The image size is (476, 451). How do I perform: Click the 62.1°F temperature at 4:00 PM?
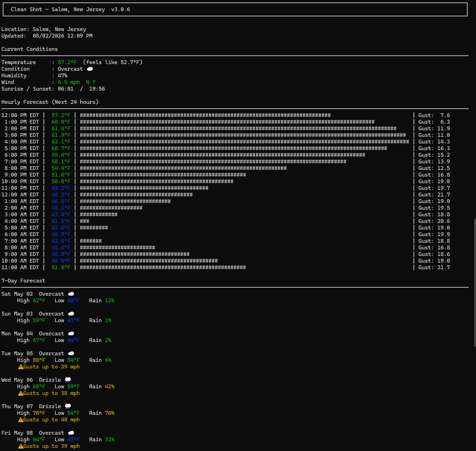coord(61,142)
